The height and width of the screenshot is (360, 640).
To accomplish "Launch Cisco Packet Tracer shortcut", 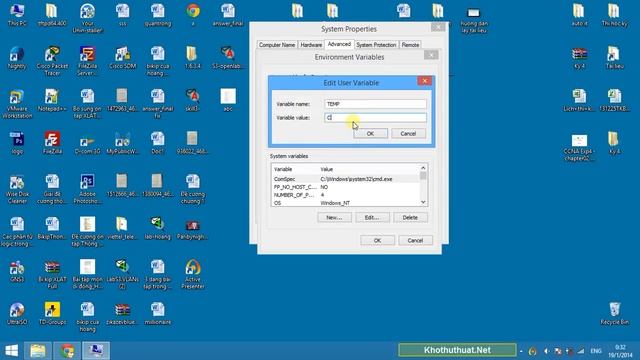I will pyautogui.click(x=52, y=61).
